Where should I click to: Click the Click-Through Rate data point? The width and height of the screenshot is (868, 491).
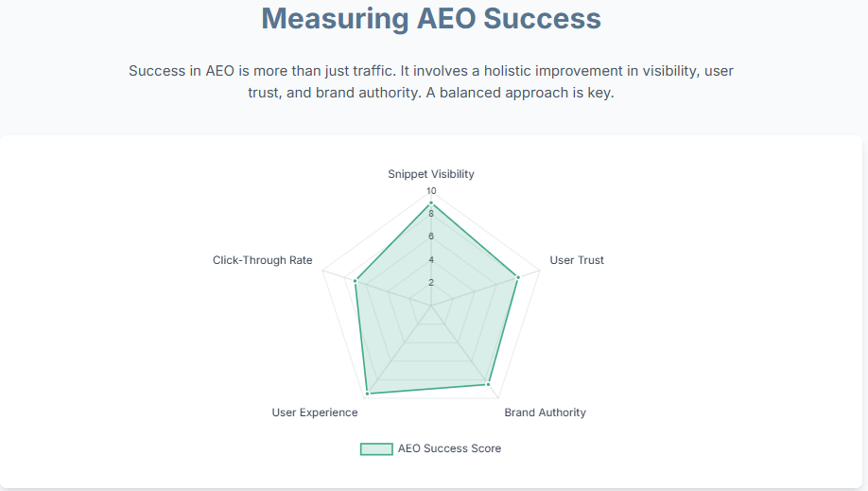click(x=355, y=281)
